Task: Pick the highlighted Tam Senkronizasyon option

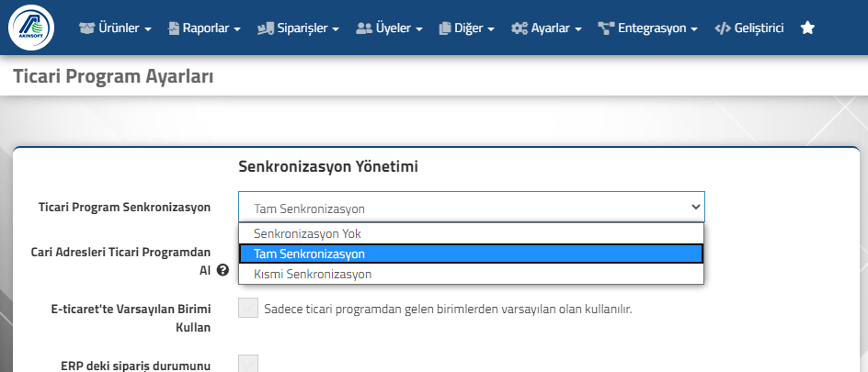Action: tap(471, 254)
